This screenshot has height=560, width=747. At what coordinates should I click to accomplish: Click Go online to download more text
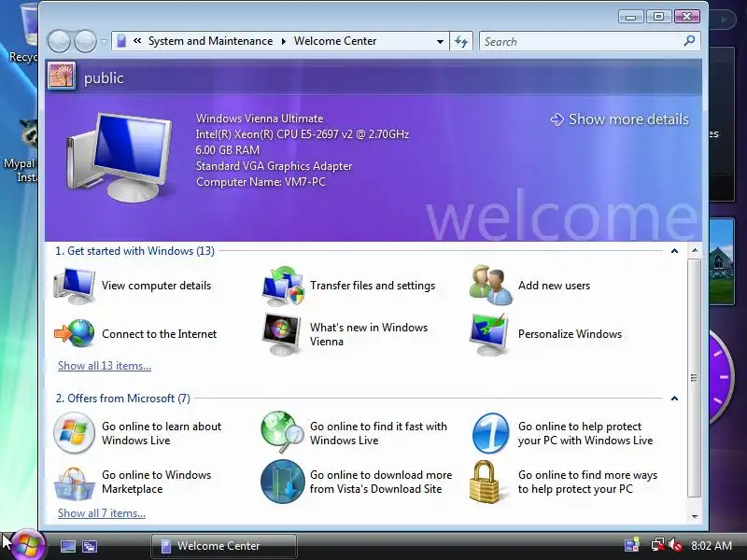point(381,482)
